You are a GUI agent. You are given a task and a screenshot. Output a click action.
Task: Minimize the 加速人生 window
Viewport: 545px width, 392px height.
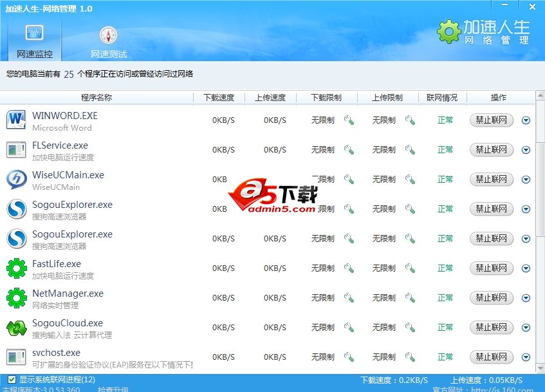pos(505,6)
